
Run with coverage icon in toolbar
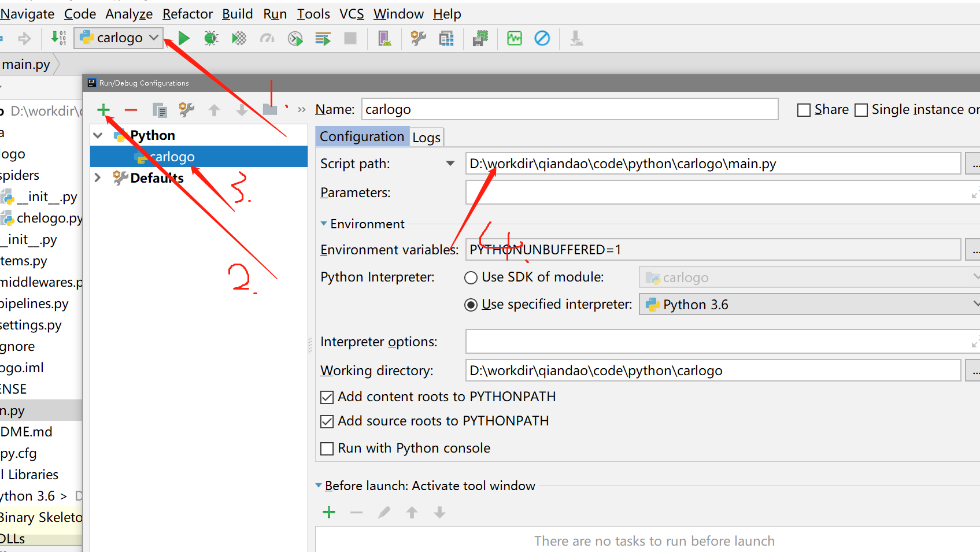click(x=239, y=38)
